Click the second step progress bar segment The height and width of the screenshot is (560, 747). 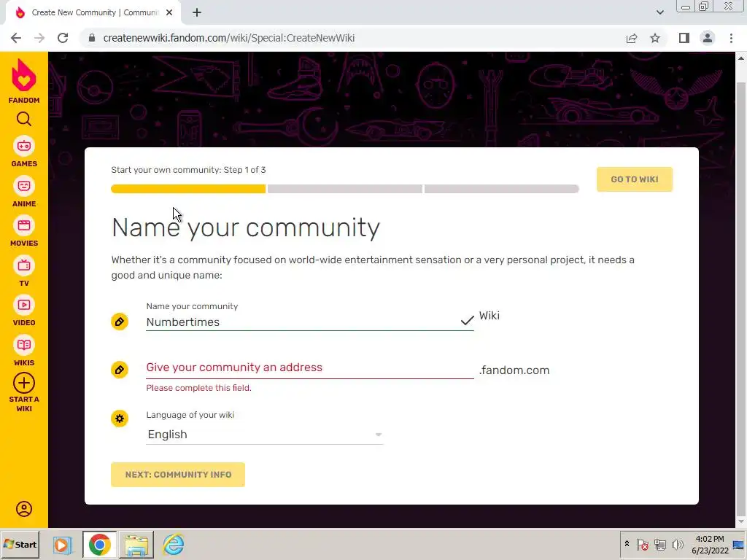pyautogui.click(x=345, y=189)
